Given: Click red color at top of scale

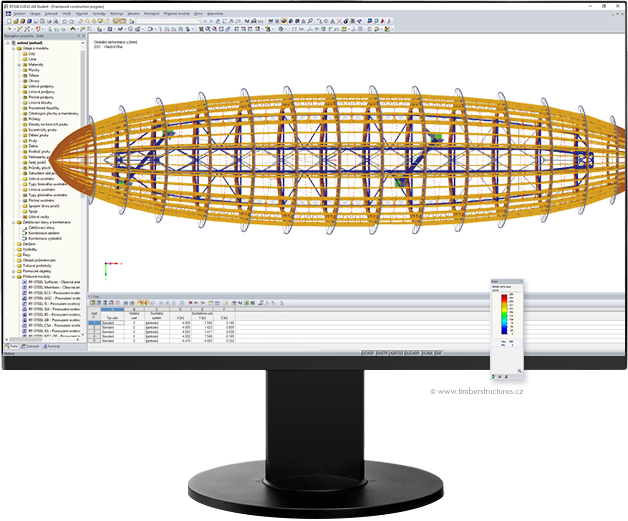Looking at the screenshot, I should [x=504, y=297].
